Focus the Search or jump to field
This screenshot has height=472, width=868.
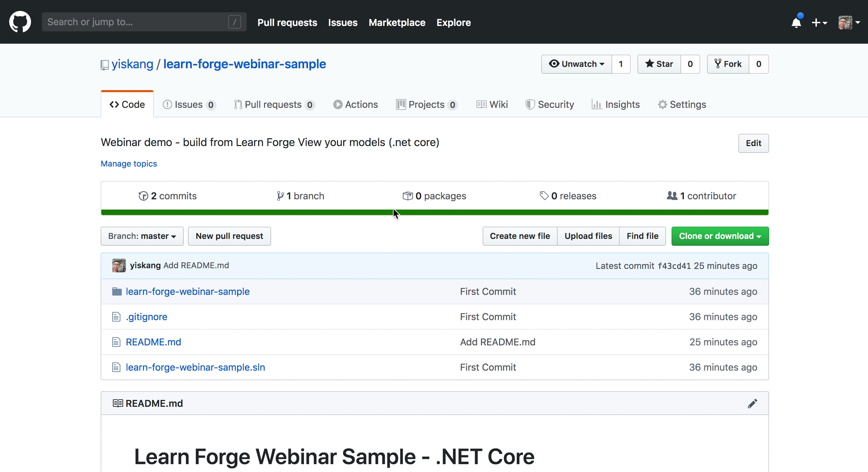[x=144, y=22]
